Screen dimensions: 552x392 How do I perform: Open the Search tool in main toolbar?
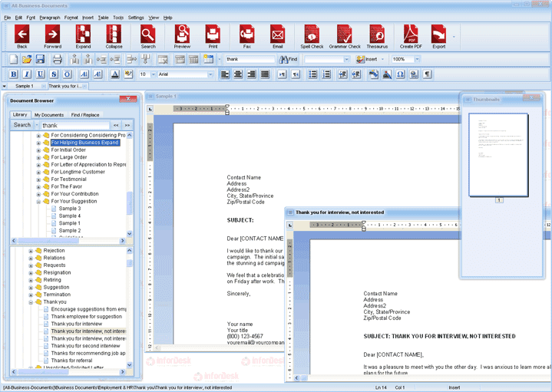(148, 36)
